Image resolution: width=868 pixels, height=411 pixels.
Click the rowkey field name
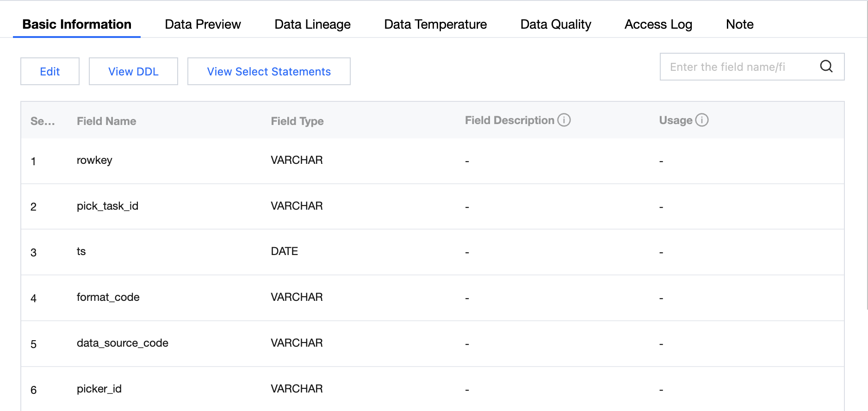tap(94, 161)
